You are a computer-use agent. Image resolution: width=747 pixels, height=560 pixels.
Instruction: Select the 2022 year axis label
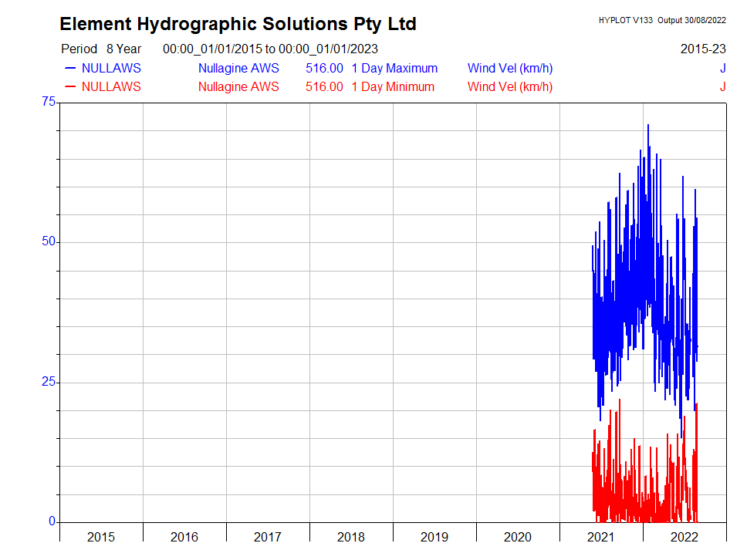click(684, 537)
